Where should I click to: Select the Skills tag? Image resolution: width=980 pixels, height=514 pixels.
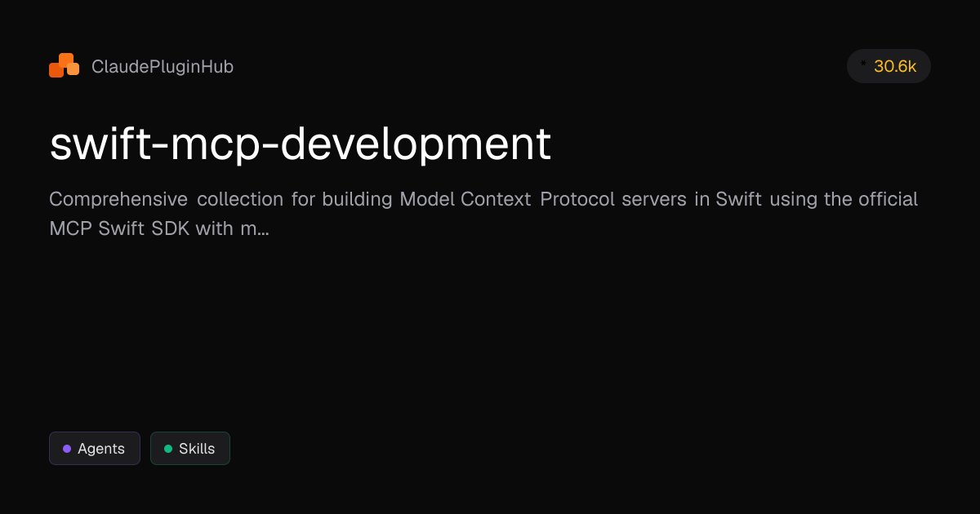click(190, 449)
